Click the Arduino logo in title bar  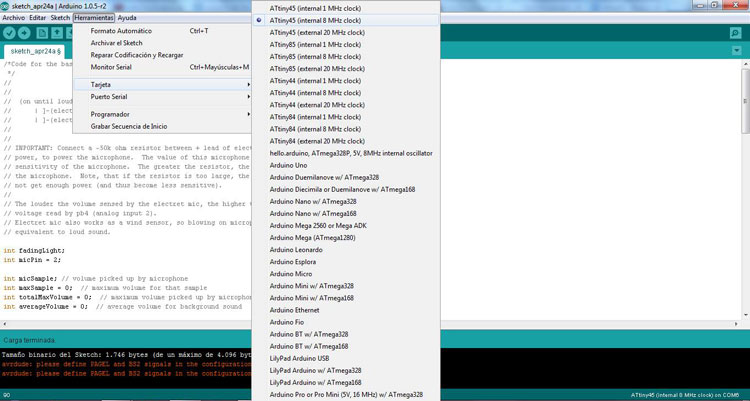(4, 6)
